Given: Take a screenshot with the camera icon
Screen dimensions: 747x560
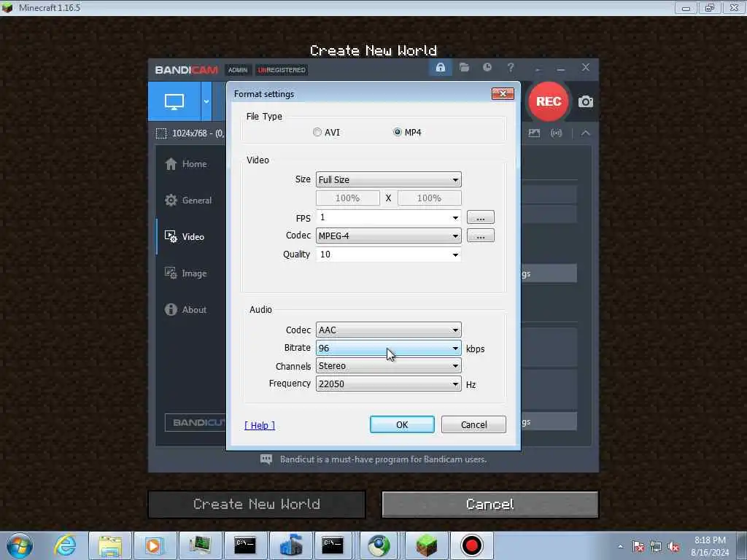Looking at the screenshot, I should (586, 101).
